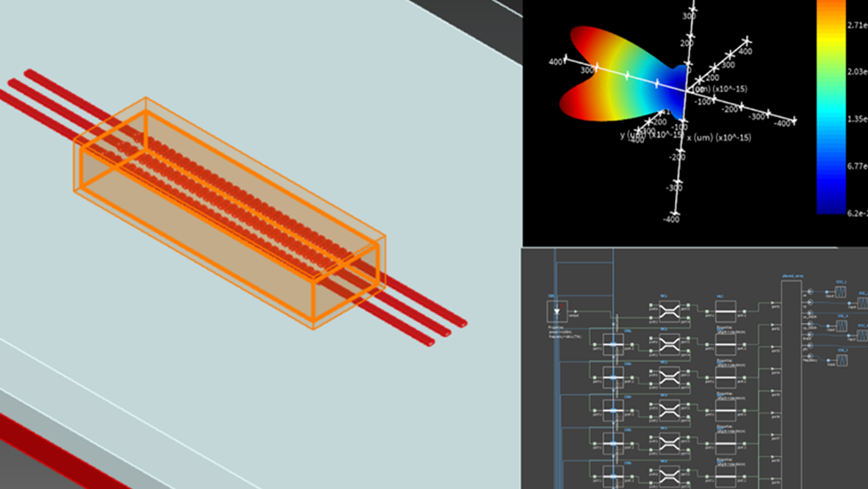Screen dimensions: 868x489
Task: Click the third-row straight waveguide element
Action: 725,377
